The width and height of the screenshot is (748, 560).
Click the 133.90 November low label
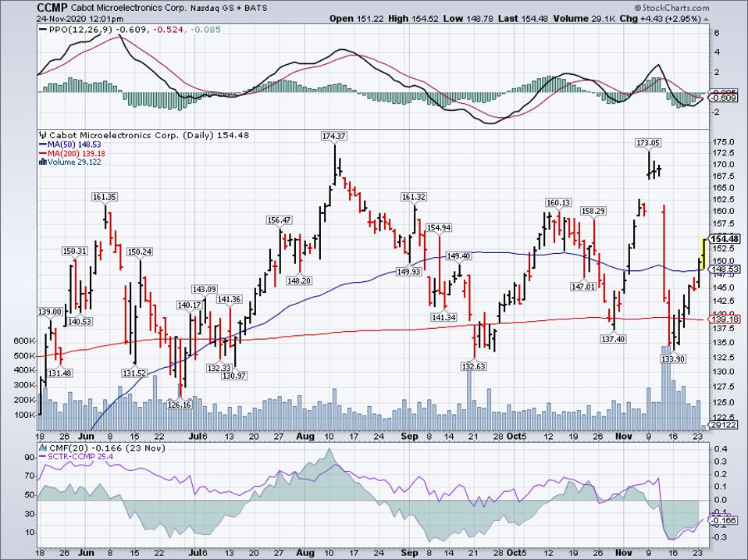pos(673,359)
